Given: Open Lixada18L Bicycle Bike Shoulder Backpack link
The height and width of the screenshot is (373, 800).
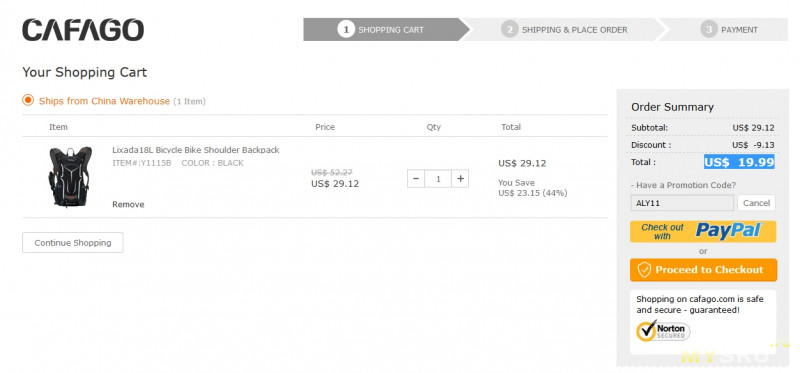Looking at the screenshot, I should [x=195, y=150].
